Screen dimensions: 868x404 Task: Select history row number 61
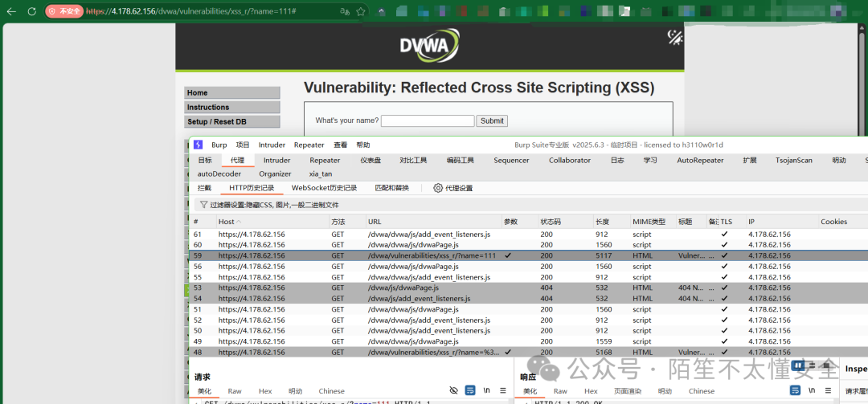point(529,234)
